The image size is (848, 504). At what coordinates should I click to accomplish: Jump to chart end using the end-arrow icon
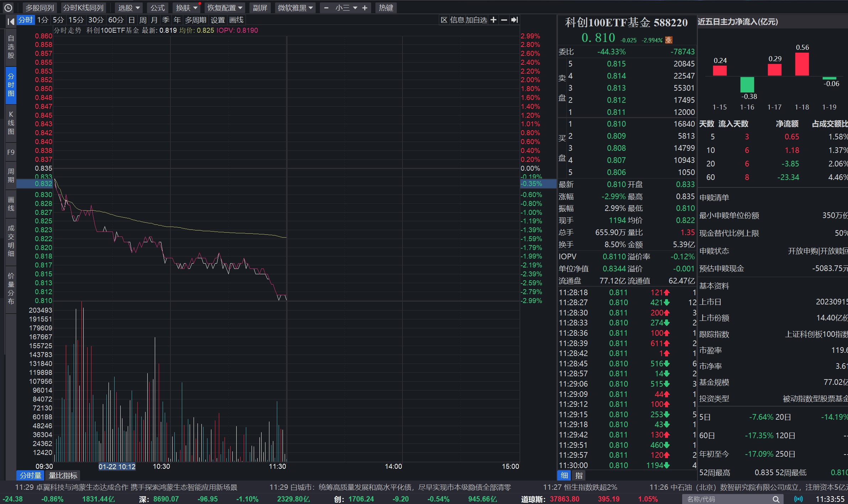coord(515,20)
